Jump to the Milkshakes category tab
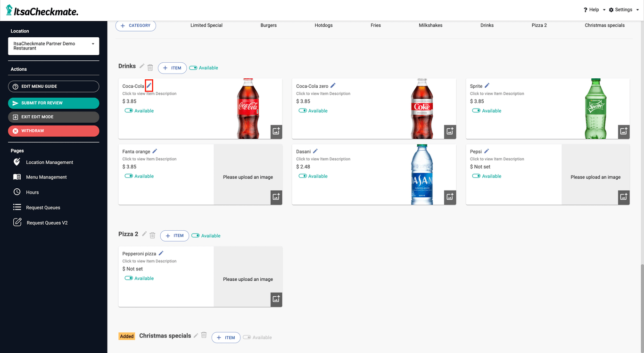 coord(430,25)
